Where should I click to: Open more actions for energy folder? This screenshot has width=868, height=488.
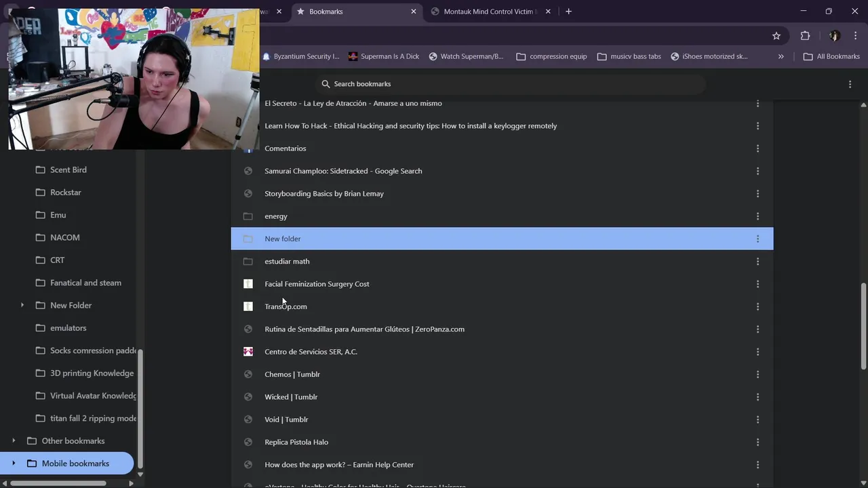pyautogui.click(x=757, y=216)
